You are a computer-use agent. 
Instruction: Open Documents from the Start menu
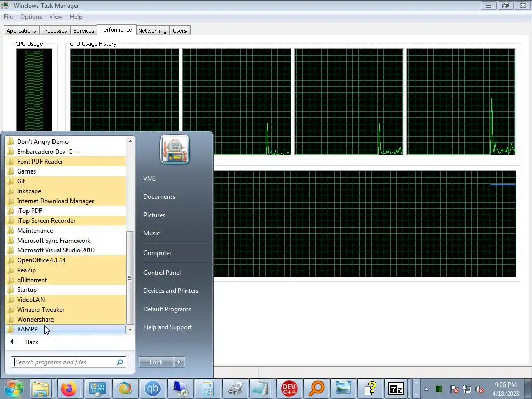(159, 197)
